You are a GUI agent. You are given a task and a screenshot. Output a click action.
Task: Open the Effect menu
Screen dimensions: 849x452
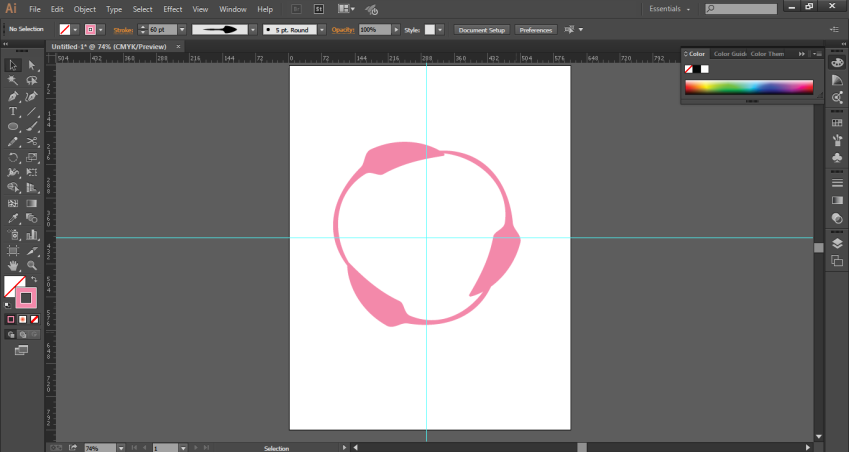[173, 9]
